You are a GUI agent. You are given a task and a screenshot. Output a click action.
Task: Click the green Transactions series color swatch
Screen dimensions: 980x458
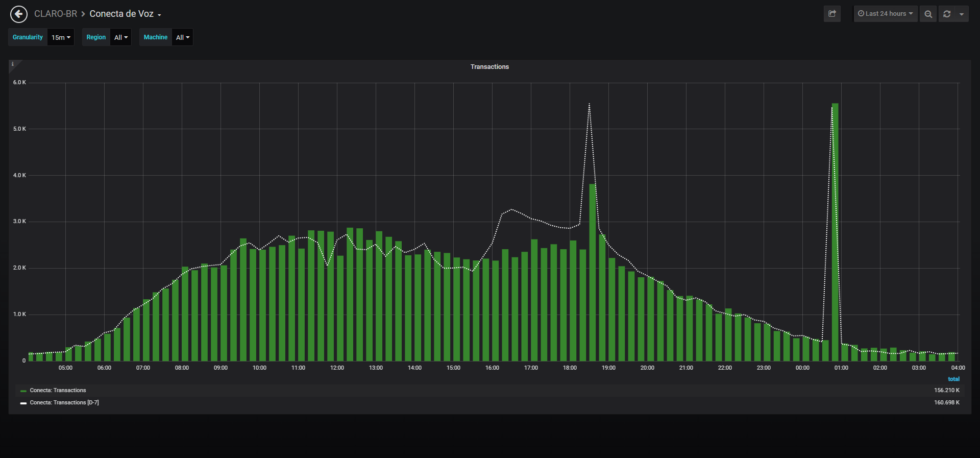coord(23,391)
